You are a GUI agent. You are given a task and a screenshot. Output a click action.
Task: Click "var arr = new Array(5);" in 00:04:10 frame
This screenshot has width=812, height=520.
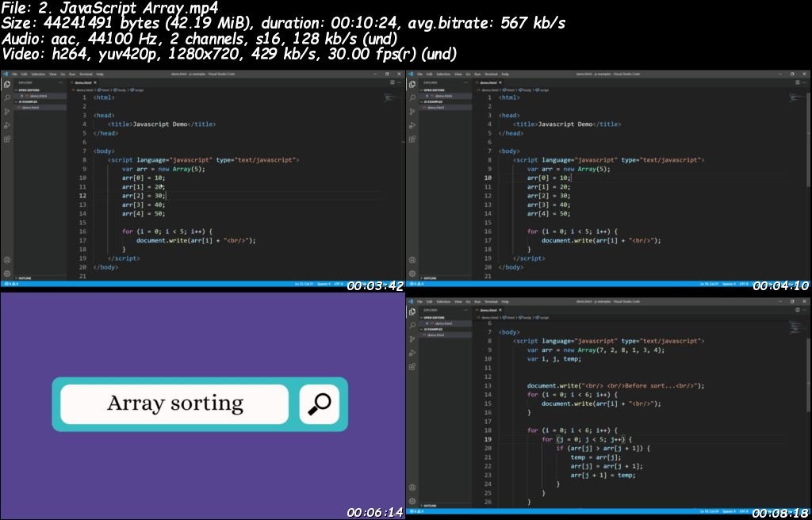(569, 169)
